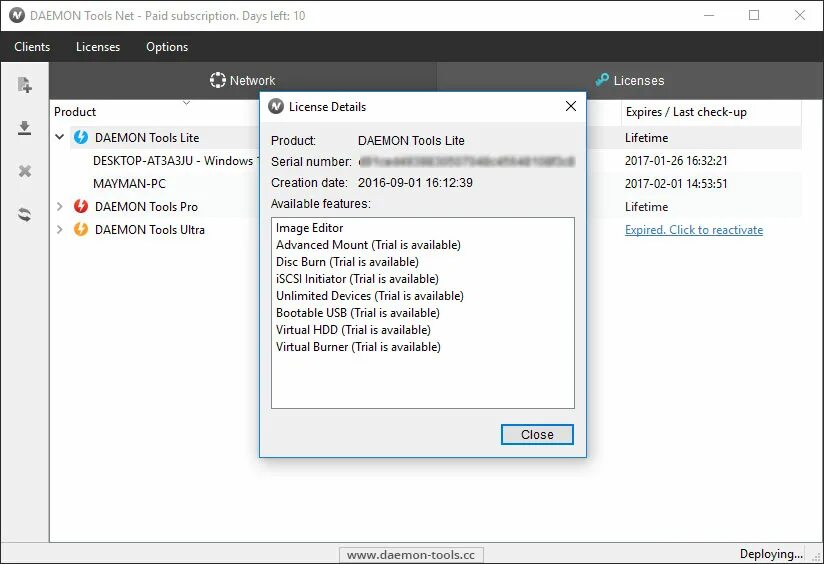This screenshot has height=564, width=824.
Task: Select iSCSI Initiator feature entry
Action: [x=357, y=279]
